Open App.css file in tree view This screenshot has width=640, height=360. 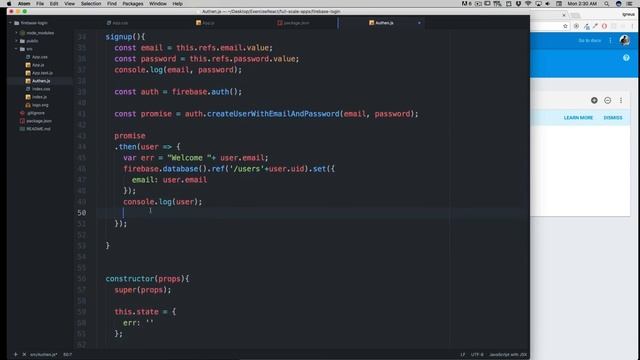[40, 57]
